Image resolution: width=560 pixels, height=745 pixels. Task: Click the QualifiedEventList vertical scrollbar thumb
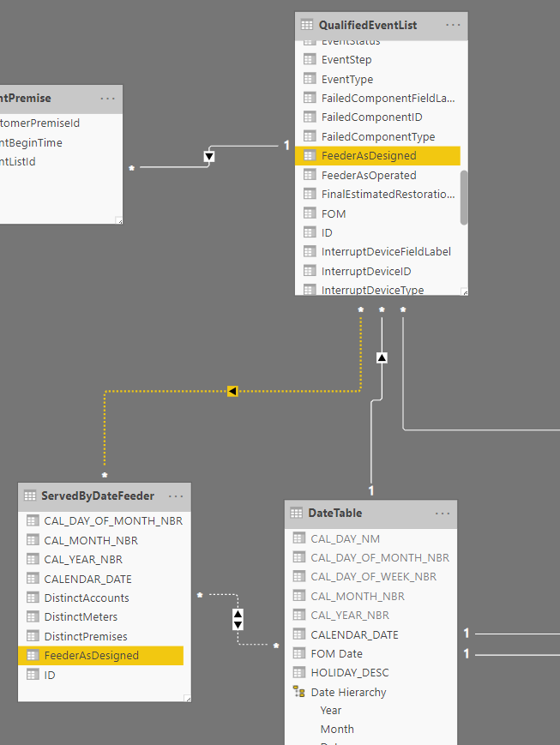click(464, 197)
